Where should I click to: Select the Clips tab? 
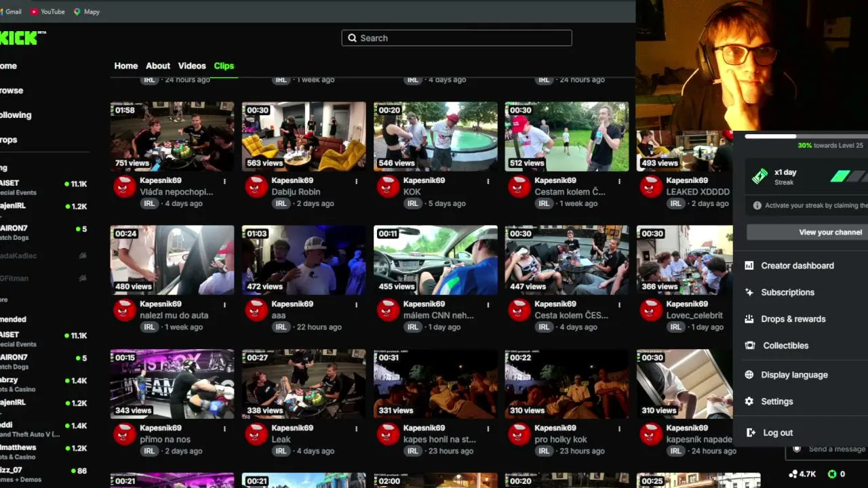[224, 66]
